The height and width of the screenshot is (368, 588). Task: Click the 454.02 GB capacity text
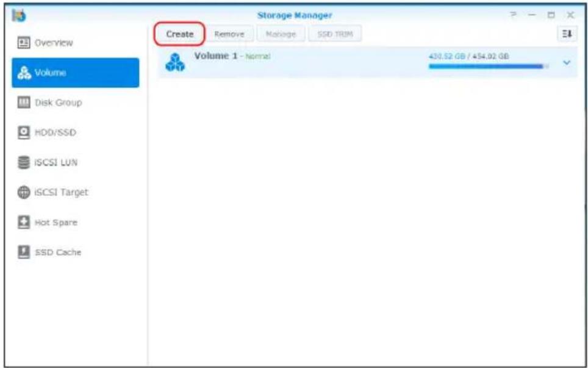point(491,56)
